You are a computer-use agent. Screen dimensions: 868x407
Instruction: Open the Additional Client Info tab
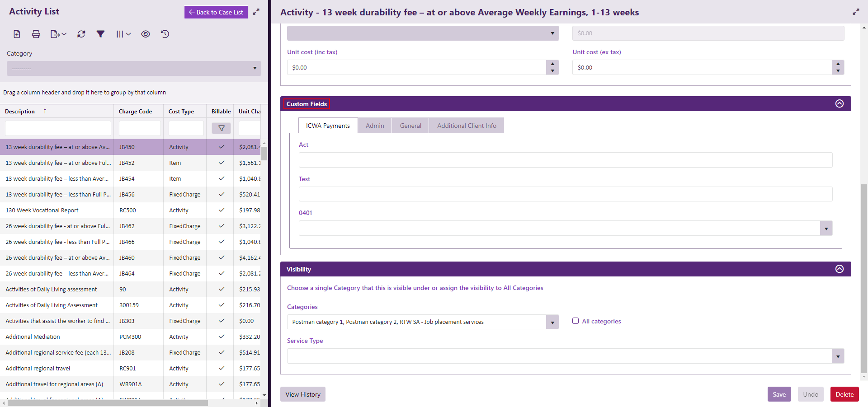tap(467, 126)
